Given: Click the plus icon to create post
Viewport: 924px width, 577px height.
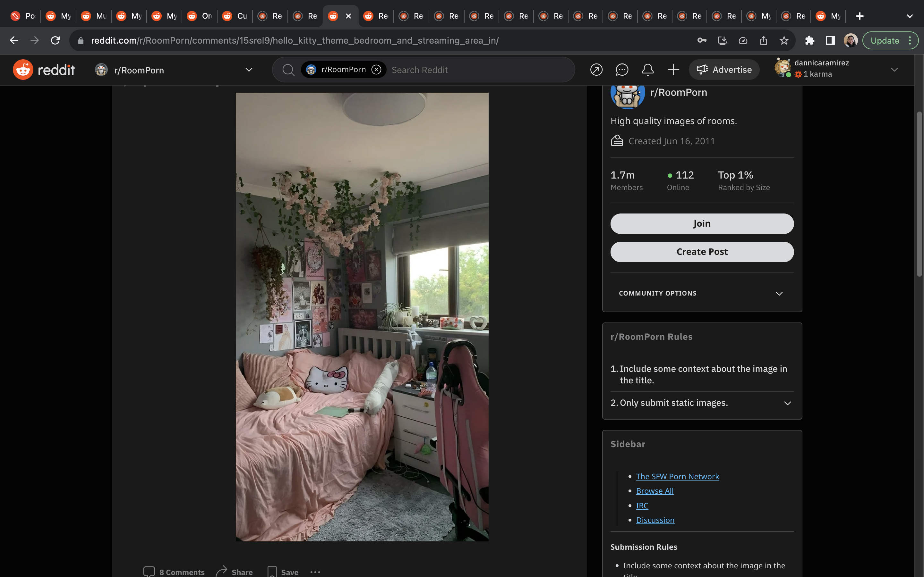Looking at the screenshot, I should (x=673, y=70).
